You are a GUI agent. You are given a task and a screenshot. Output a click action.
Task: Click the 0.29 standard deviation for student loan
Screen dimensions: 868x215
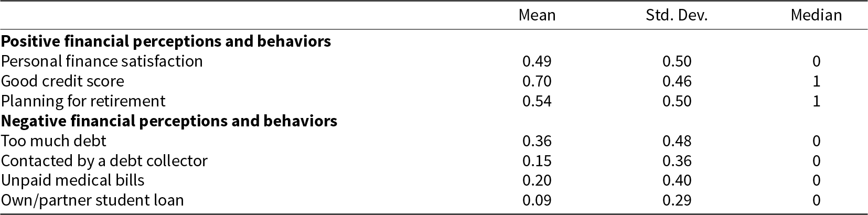click(x=677, y=200)
